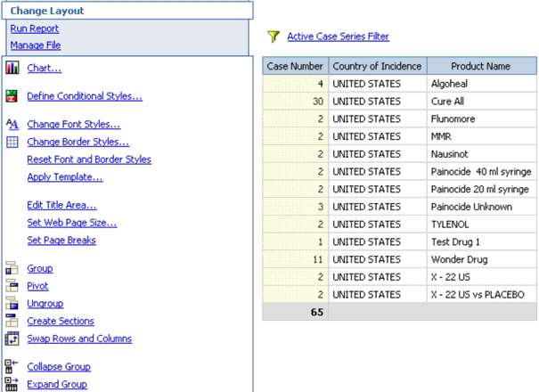This screenshot has width=539, height=392.
Task: Open Set Web Page Size... link
Action: [72, 223]
